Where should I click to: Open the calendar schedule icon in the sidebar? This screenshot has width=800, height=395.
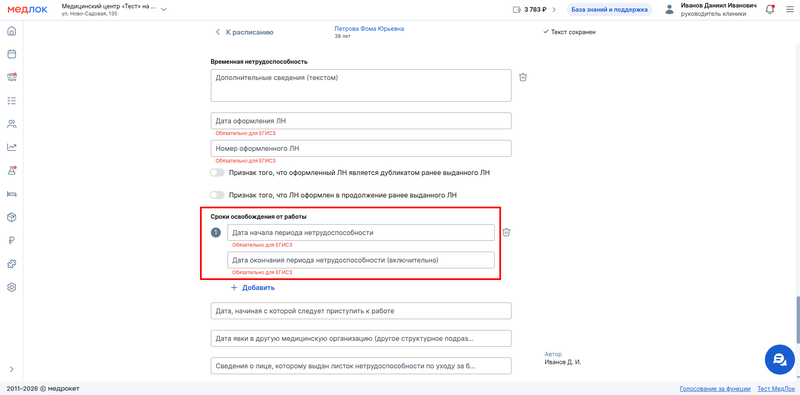(12, 54)
